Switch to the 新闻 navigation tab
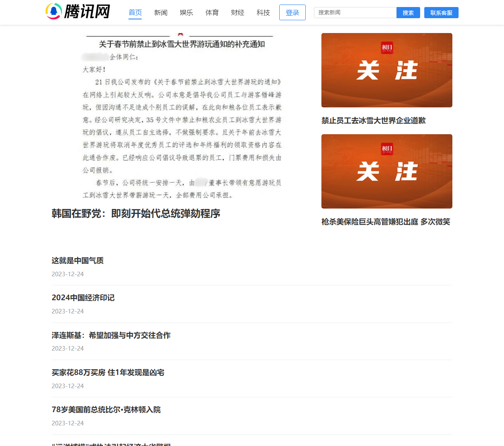Image resolution: width=504 pixels, height=446 pixels. 161,12
